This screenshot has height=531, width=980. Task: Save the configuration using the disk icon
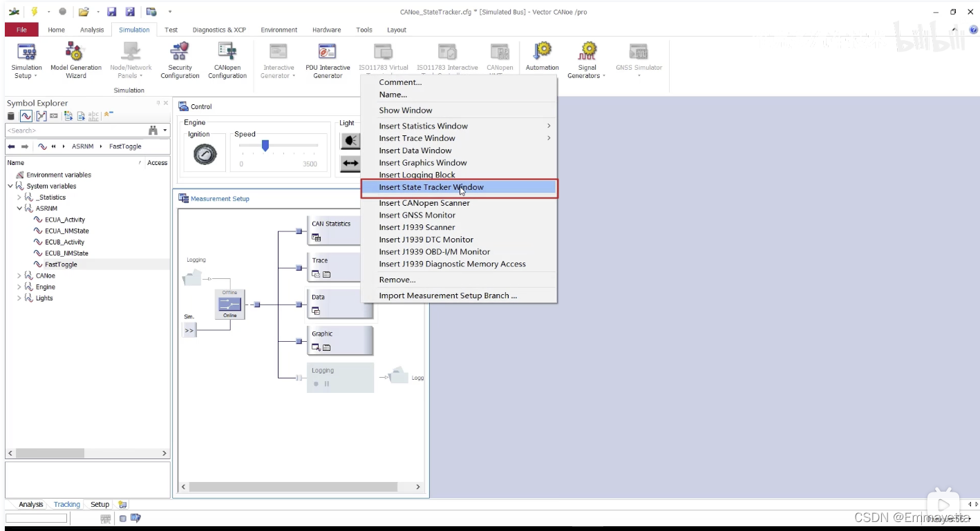[111, 11]
